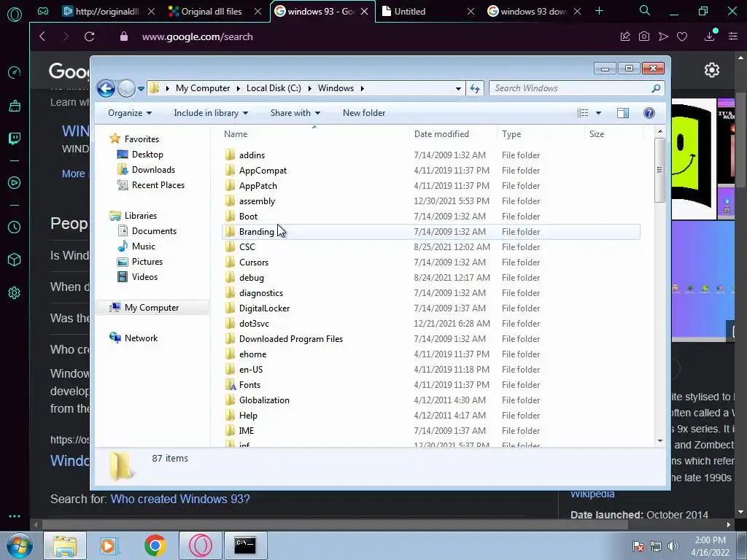Select Network in navigation pane
This screenshot has height=560, width=747.
click(141, 338)
